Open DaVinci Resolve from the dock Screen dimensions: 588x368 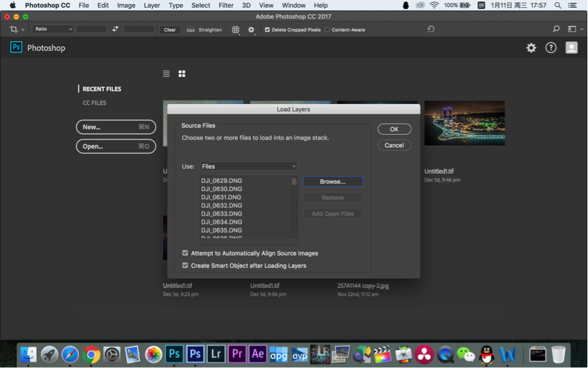pos(424,354)
